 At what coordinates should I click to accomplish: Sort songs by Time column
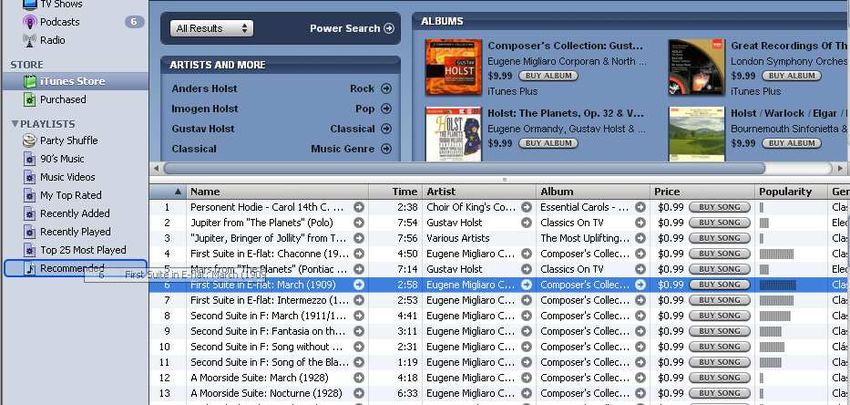click(395, 192)
